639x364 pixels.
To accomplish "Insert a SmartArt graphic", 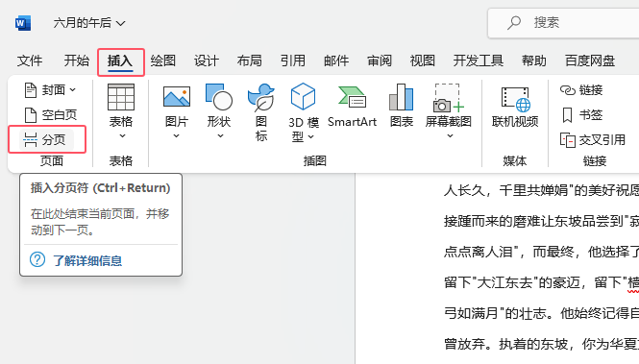I will point(352,107).
